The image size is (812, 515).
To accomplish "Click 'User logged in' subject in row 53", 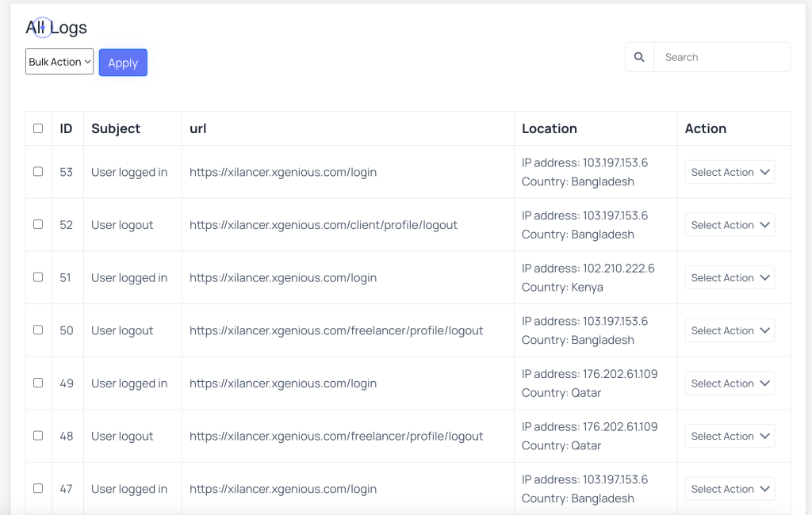I will point(129,172).
